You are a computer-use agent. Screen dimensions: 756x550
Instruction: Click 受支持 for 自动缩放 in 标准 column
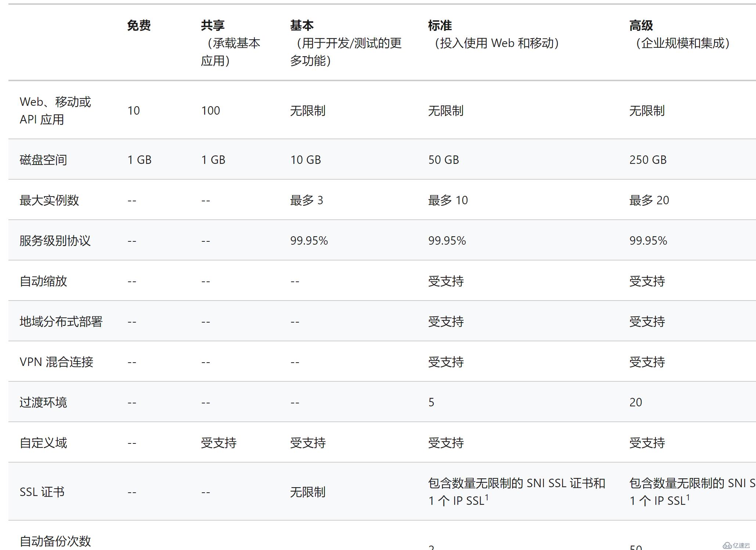click(446, 281)
